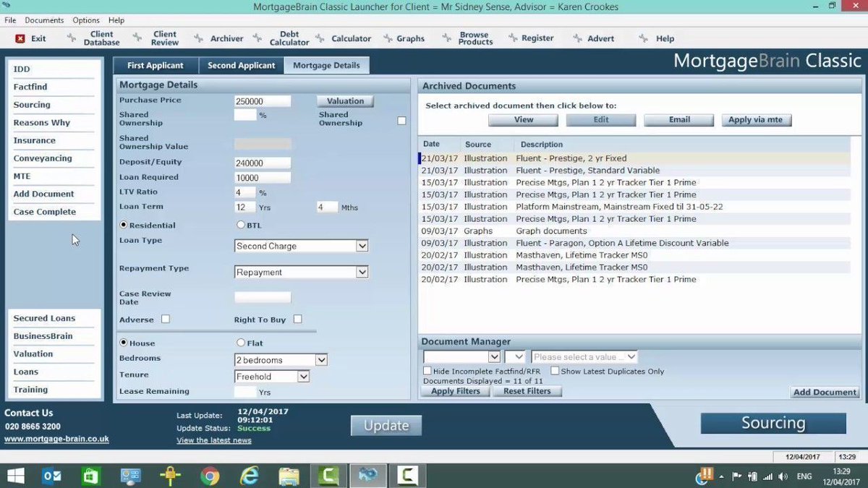Open Browse Products from toolbar
This screenshot has height=488, width=868.
(467, 38)
